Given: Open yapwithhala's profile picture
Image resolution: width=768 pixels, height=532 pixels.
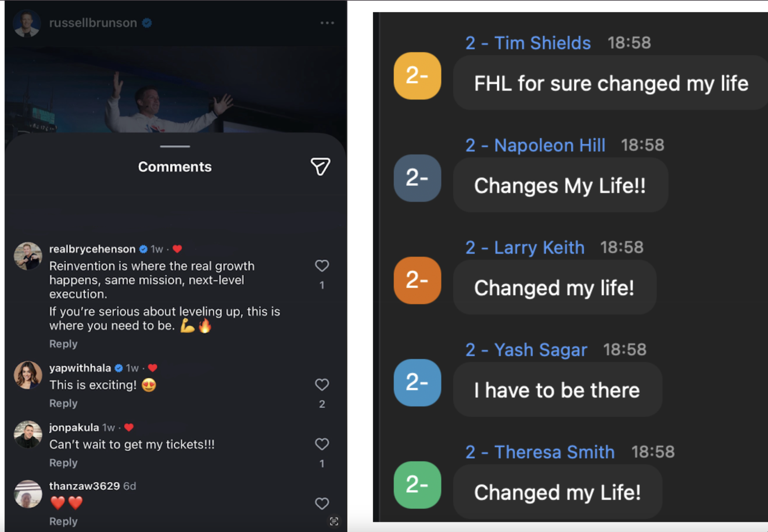Looking at the screenshot, I should click(28, 375).
